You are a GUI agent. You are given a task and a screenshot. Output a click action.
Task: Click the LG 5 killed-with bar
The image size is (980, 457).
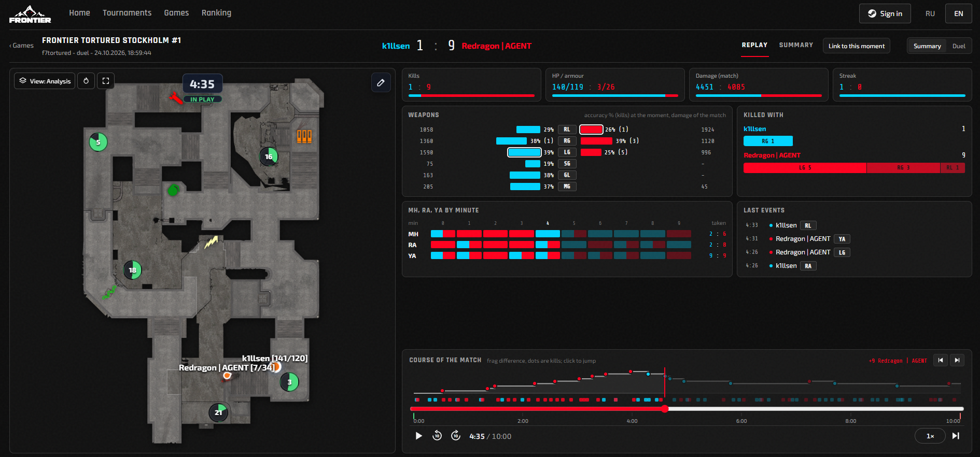[805, 168]
